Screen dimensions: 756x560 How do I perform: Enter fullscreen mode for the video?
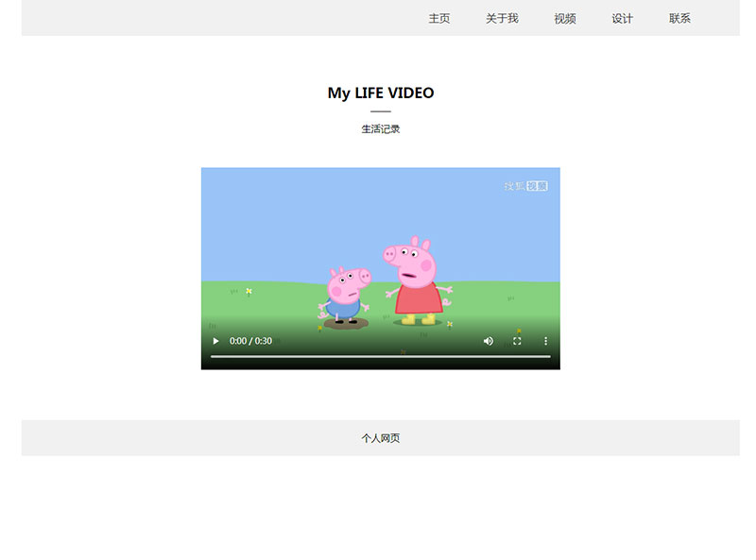click(x=517, y=341)
